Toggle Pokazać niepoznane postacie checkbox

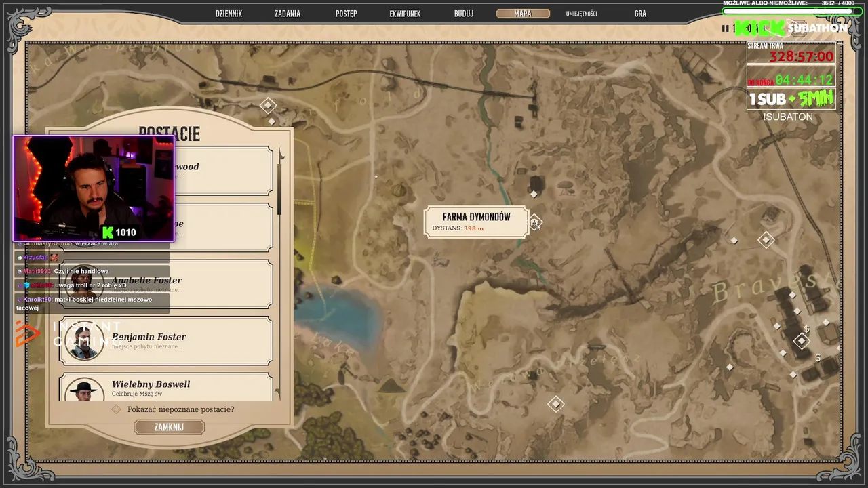pyautogui.click(x=116, y=409)
